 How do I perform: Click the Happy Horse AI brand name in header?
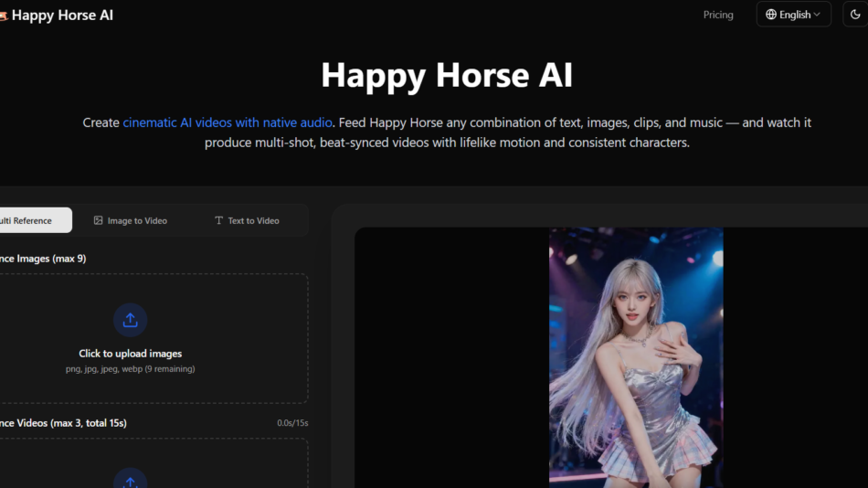[x=62, y=16]
